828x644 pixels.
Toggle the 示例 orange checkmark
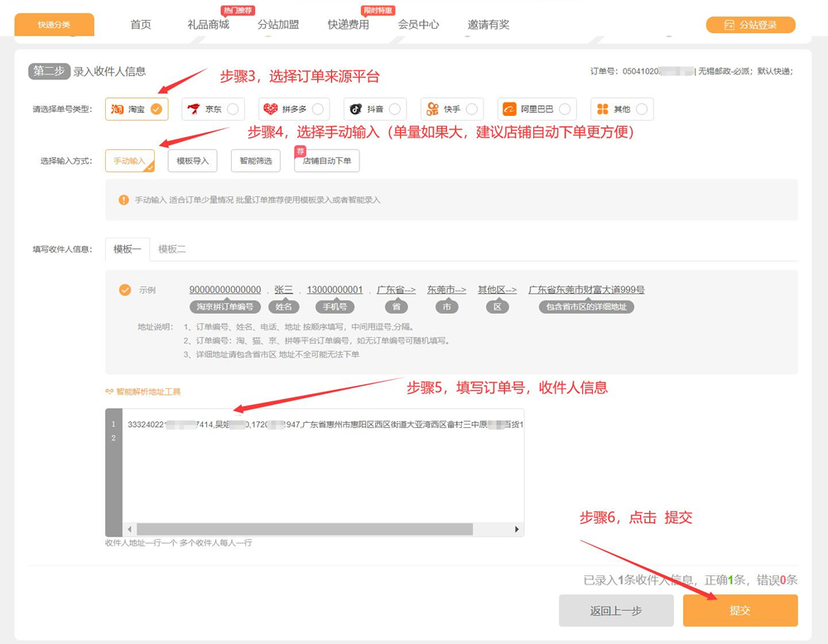[x=125, y=290]
